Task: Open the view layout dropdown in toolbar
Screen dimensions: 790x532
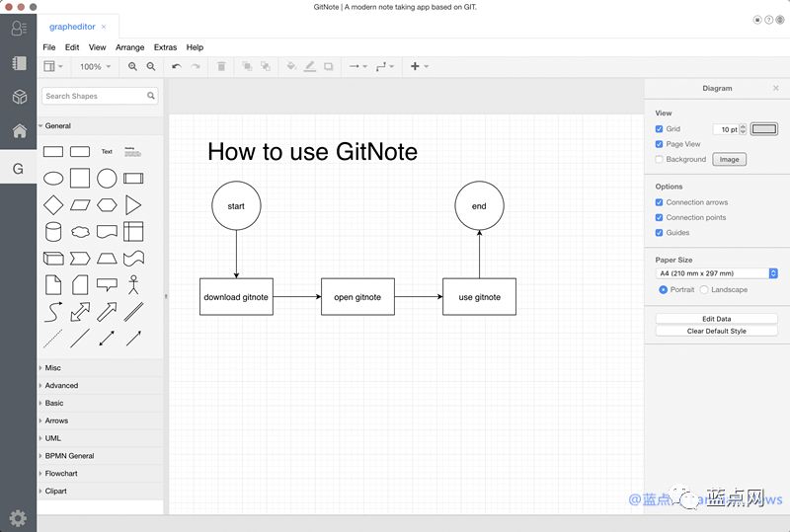Action: (53, 66)
